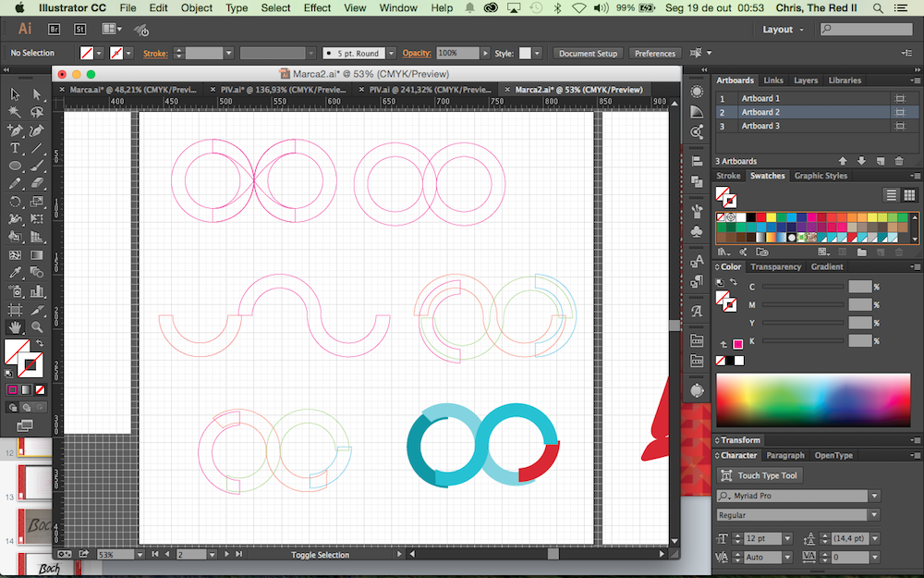
Task: Pick the Zoom magnifier tool
Action: [37, 327]
